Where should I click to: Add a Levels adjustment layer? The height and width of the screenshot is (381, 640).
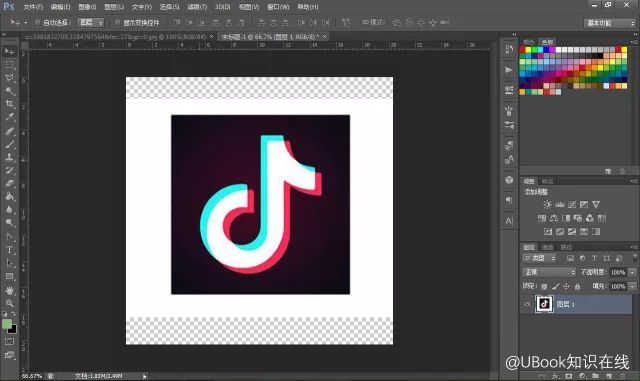[x=560, y=204]
